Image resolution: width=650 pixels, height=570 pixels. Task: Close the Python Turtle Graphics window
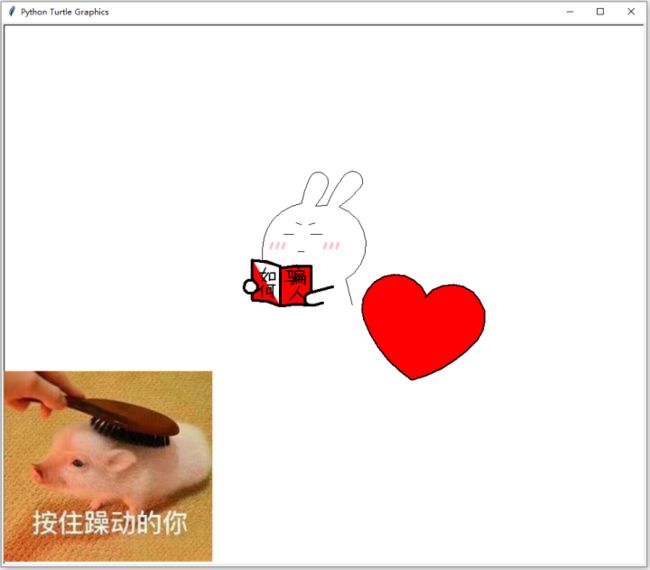pos(631,12)
